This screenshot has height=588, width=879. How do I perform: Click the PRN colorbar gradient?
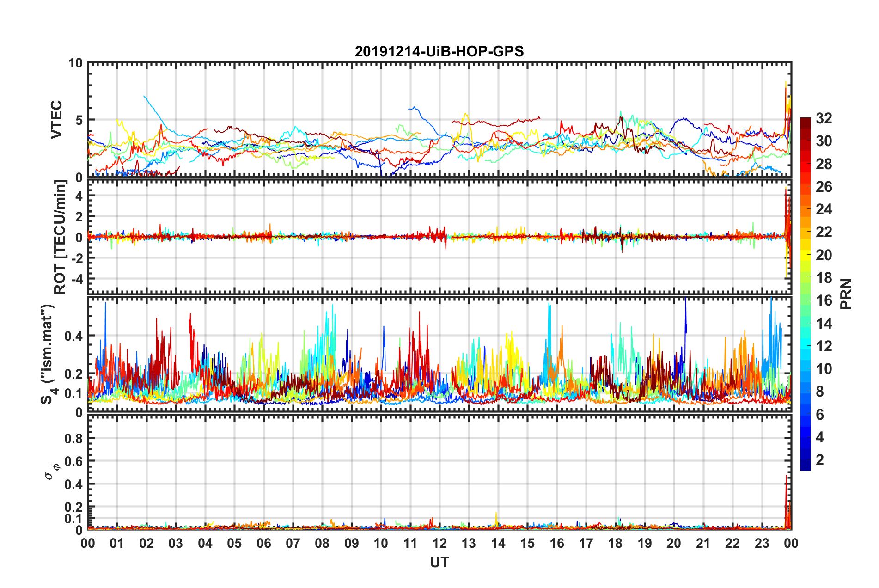click(805, 294)
